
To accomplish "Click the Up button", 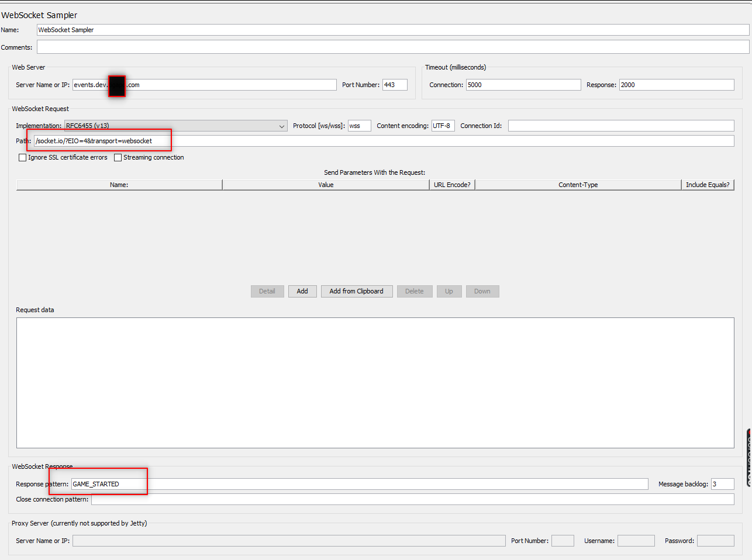I will click(449, 291).
